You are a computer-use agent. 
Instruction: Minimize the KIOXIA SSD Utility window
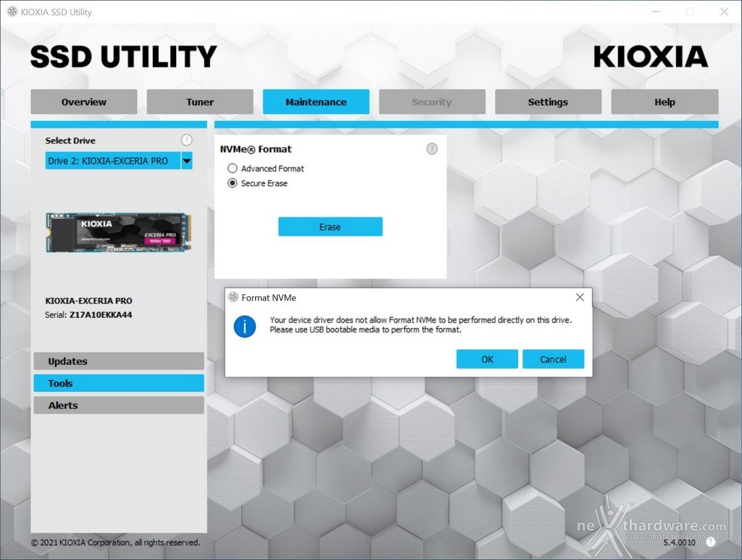pos(655,12)
